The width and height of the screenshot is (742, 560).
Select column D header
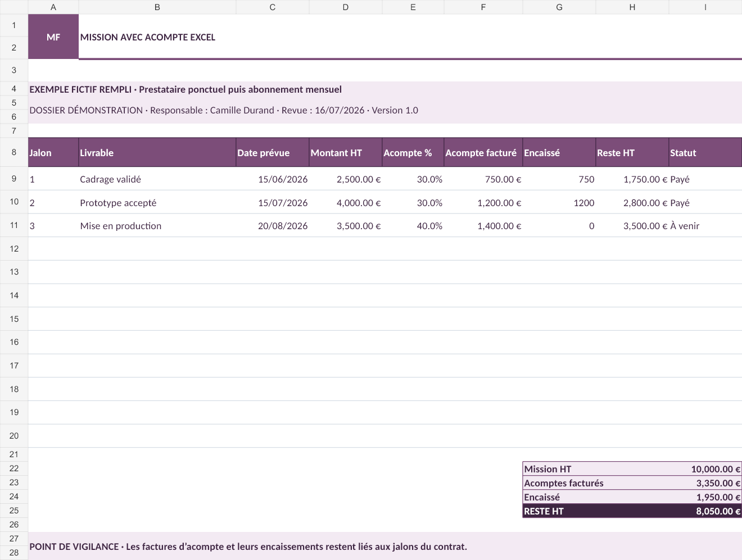coord(346,7)
